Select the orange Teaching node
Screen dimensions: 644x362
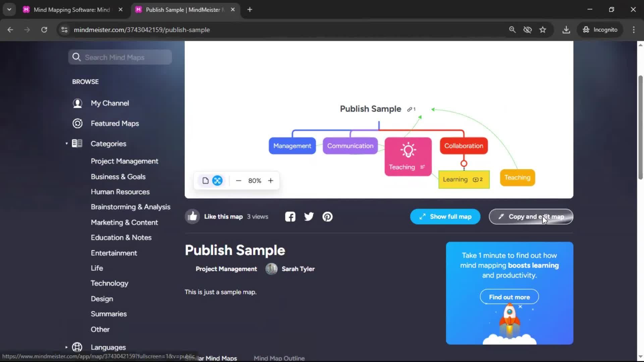(x=517, y=178)
